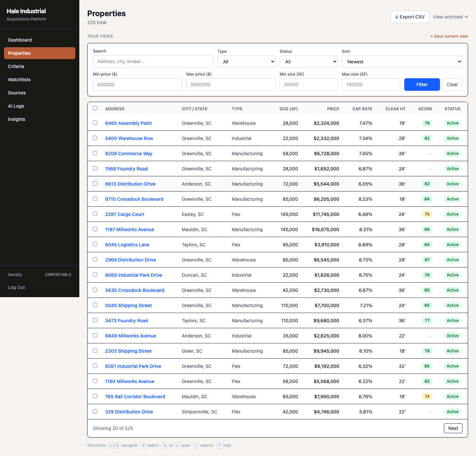Open property 5400 Warehouse Row

(129, 138)
